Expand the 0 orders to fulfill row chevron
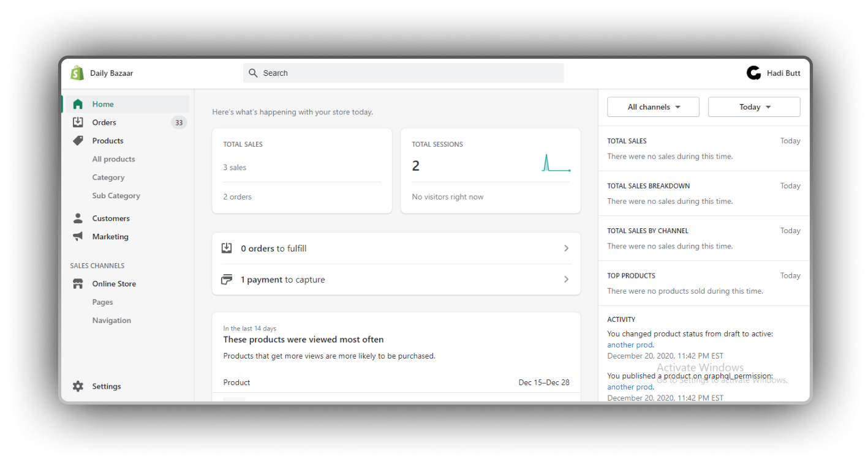This screenshot has width=868, height=462. click(x=566, y=248)
